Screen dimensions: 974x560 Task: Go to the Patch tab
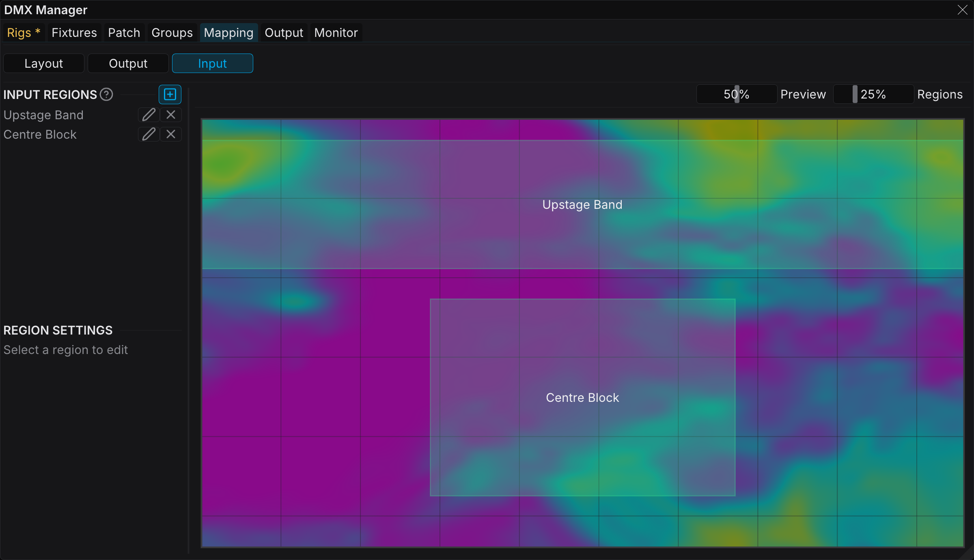124,32
